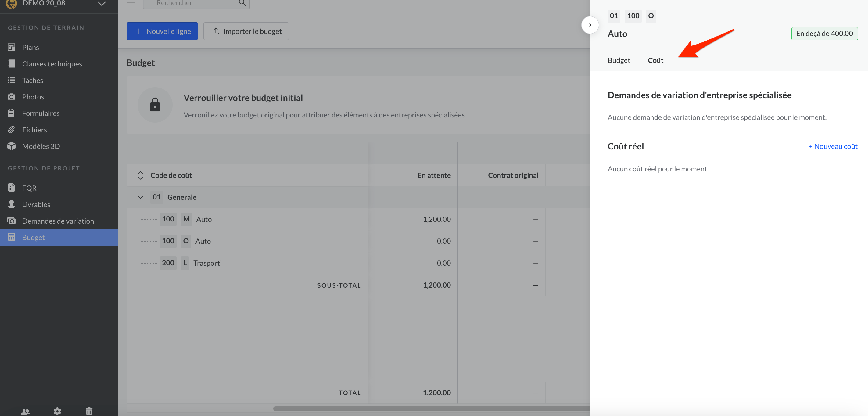Screen dimensions: 868x416
Task: Select the Coût tab
Action: [x=655, y=60]
